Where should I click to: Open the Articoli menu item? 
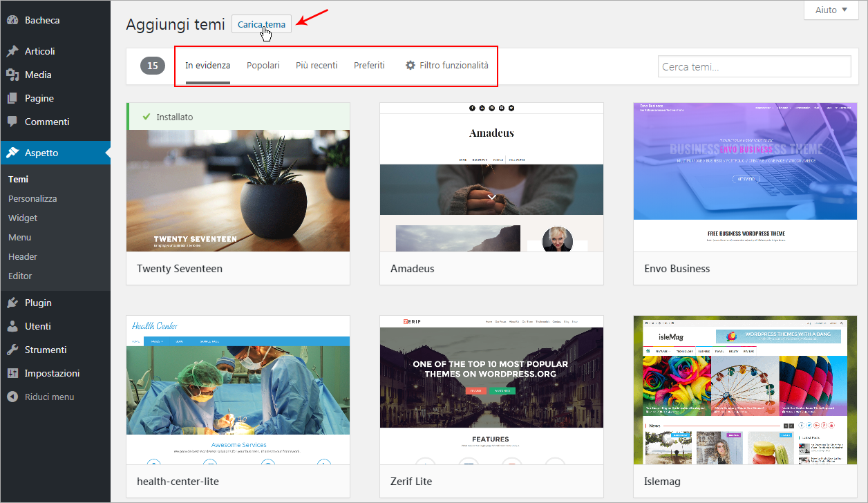(55, 51)
